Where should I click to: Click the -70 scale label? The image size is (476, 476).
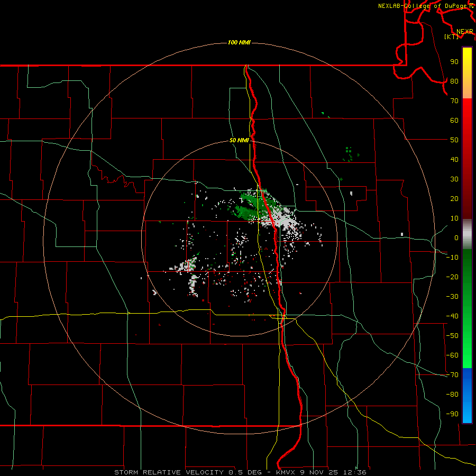pos(452,374)
